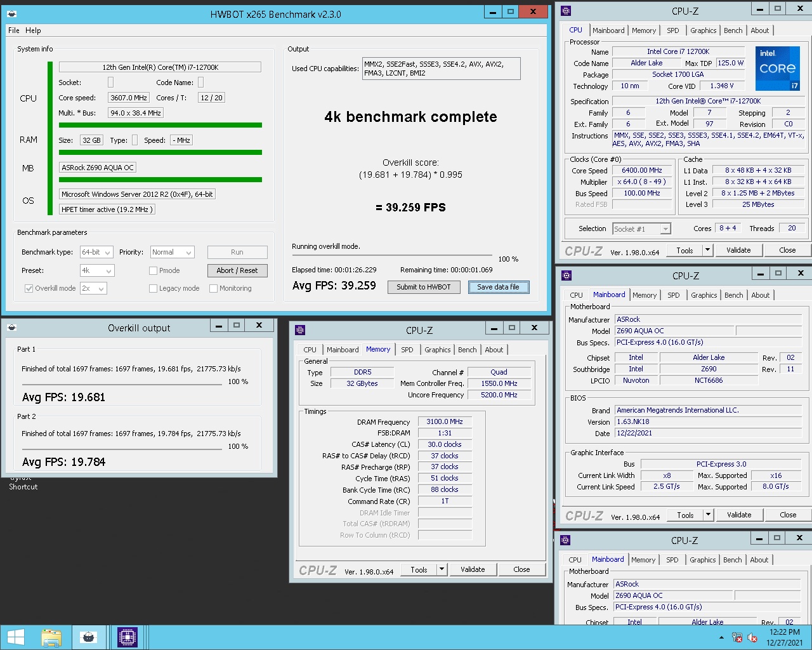Click the Save data file button
Viewport: 812px width, 650px height.
498,287
